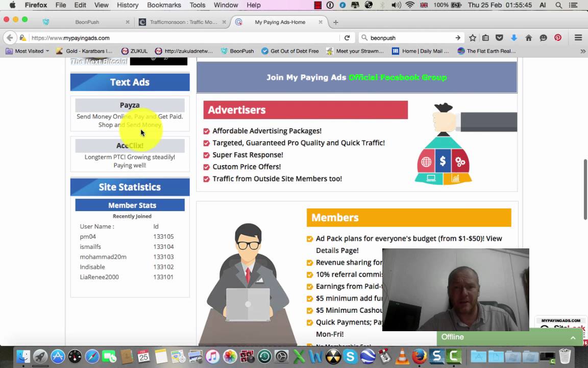
Task: Open Trash in the dock
Action: point(565,356)
